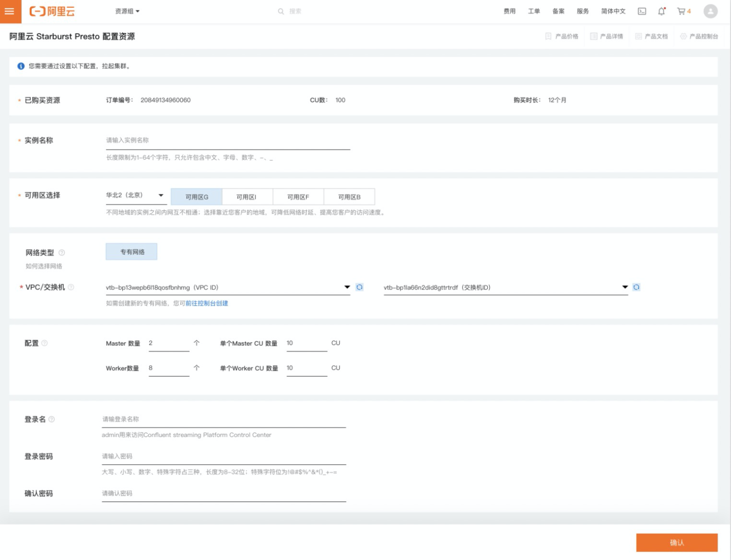Open the 产品详情 link
This screenshot has height=560, width=731.
click(606, 37)
